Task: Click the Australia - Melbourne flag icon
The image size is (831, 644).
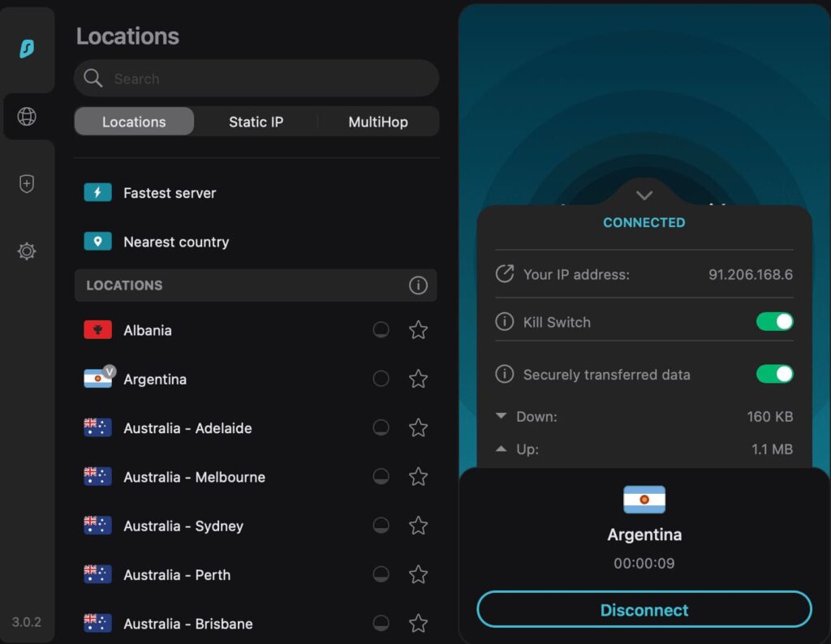Action: [97, 477]
